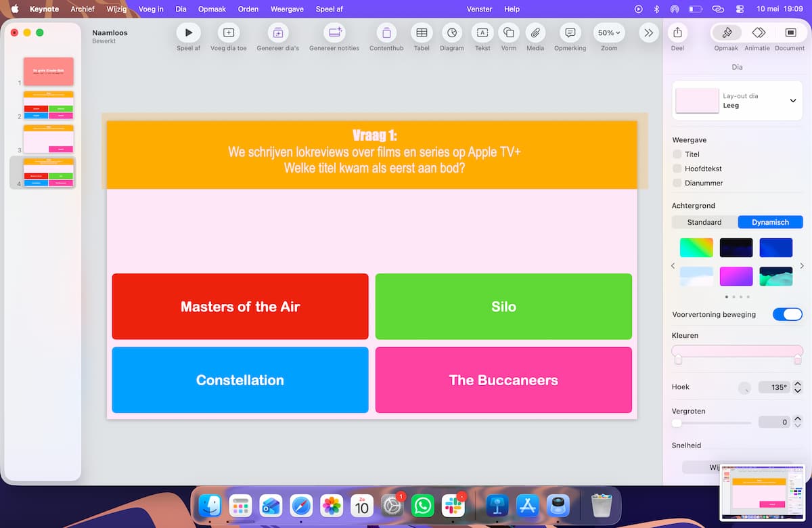812x528 pixels.
Task: Open the Help menu
Action: pyautogui.click(x=512, y=9)
